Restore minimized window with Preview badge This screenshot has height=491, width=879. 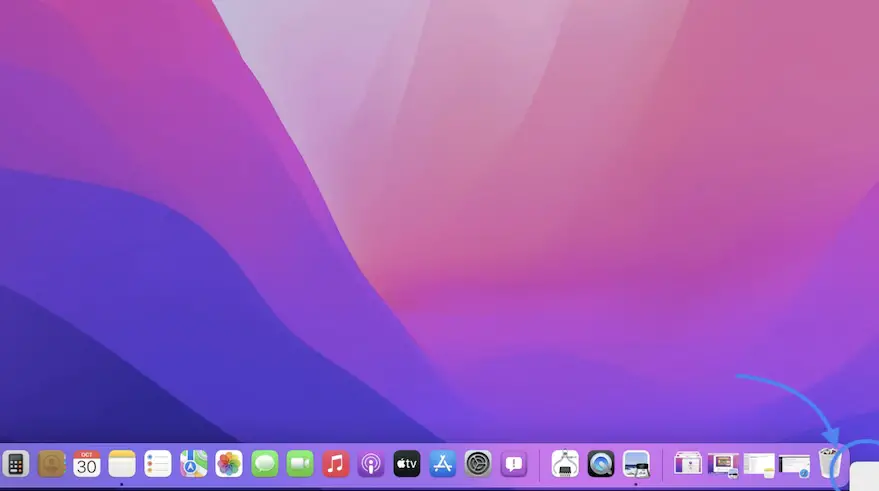click(x=723, y=465)
